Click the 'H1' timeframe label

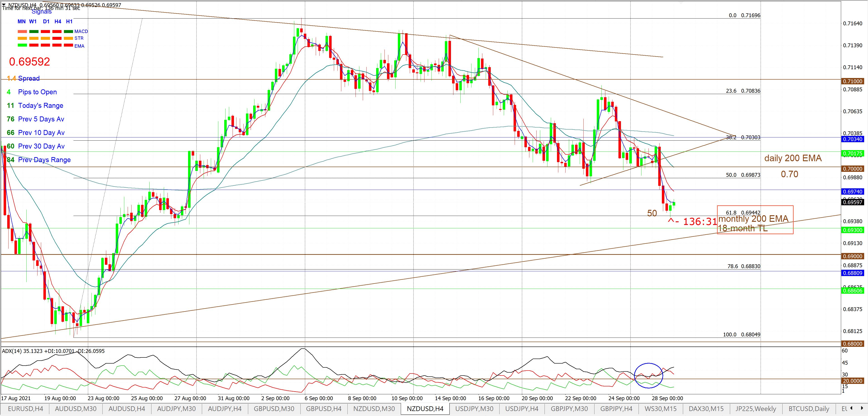[69, 21]
